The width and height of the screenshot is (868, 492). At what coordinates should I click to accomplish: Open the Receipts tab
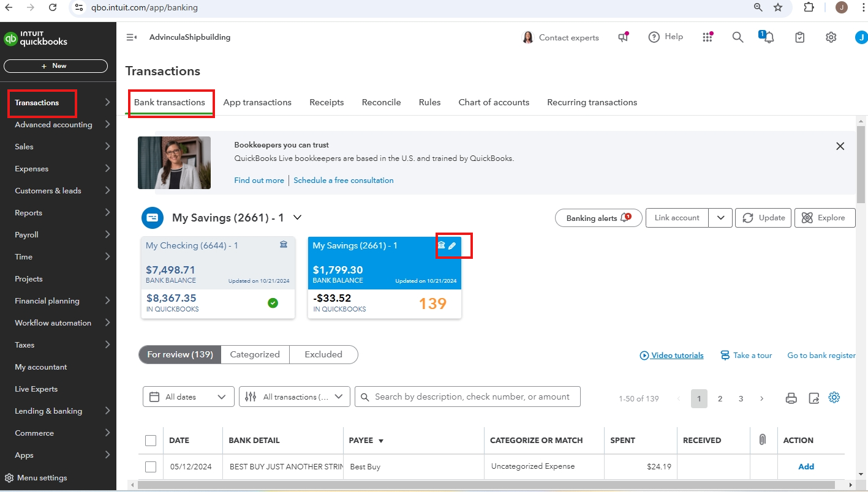(x=326, y=102)
